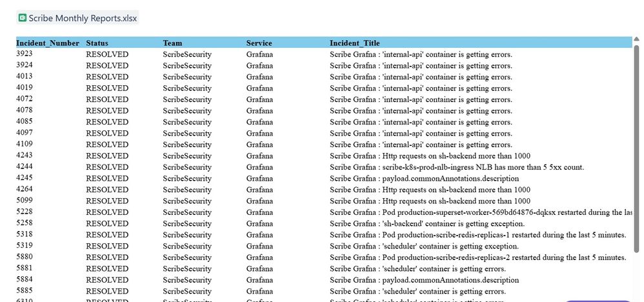Click the vertical scrollbar thumb of the table
644x302 pixels.
click(x=636, y=148)
